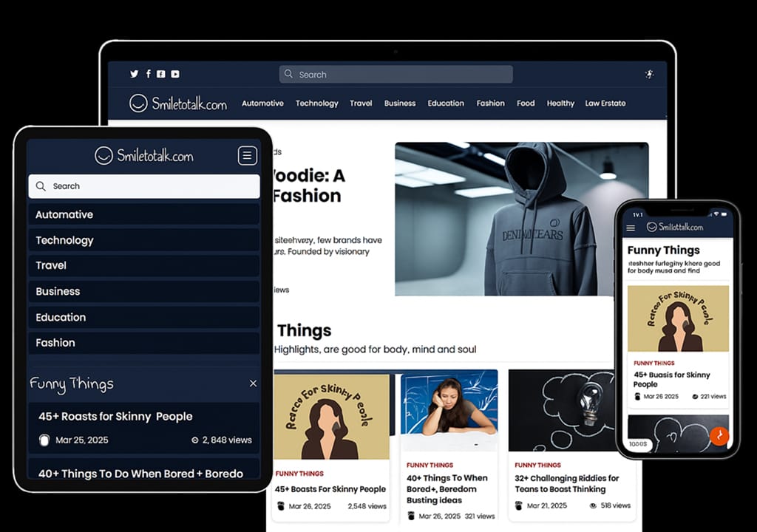
Task: Select Law Erstate in the navigation bar
Action: (605, 103)
